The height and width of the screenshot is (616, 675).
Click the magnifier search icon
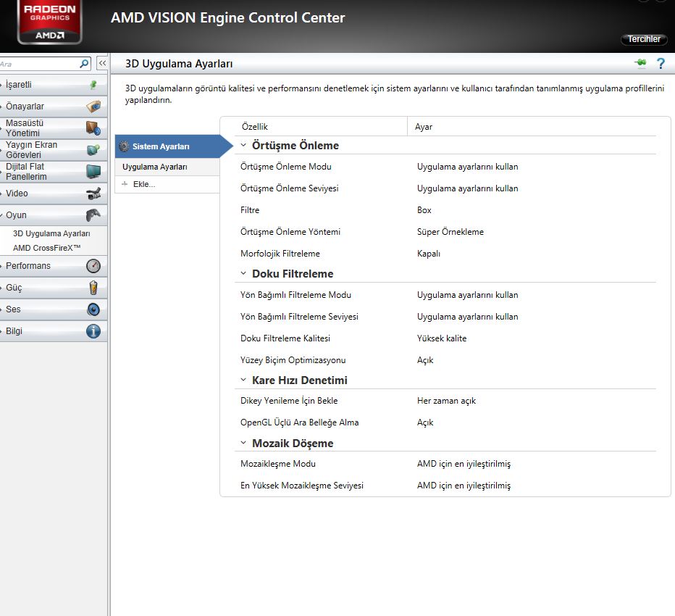tap(84, 64)
